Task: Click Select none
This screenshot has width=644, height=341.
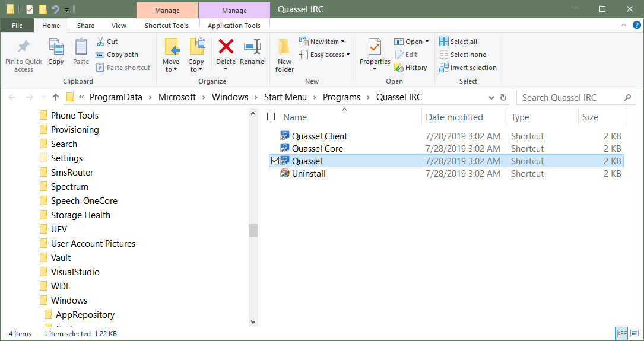Action: point(462,55)
